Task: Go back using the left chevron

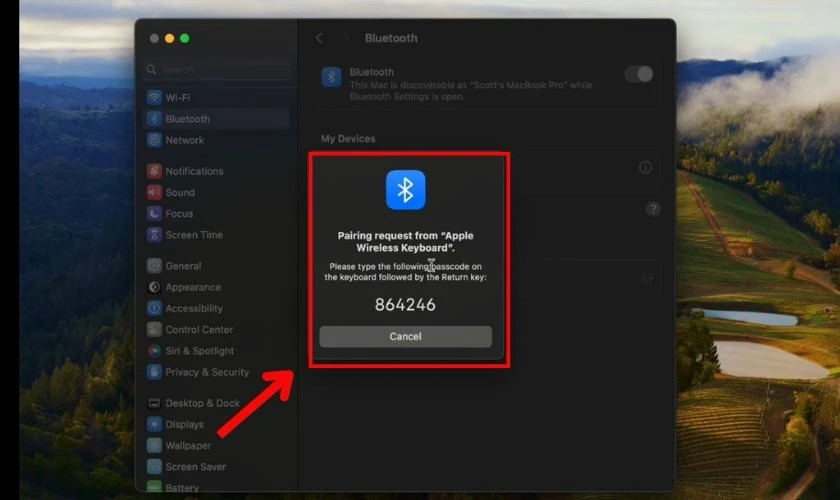Action: 319,38
